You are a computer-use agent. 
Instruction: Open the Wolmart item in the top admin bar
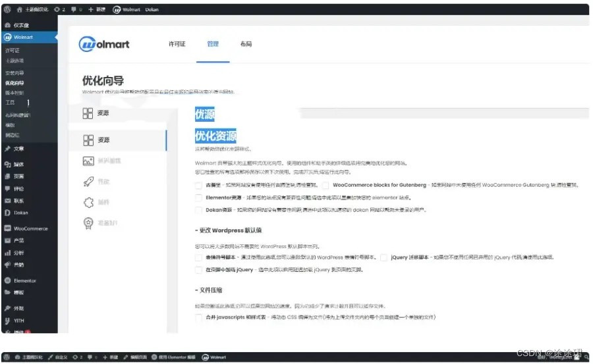127,9
